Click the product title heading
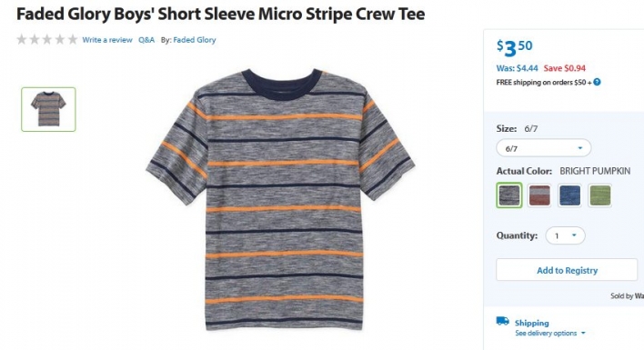 pyautogui.click(x=220, y=14)
